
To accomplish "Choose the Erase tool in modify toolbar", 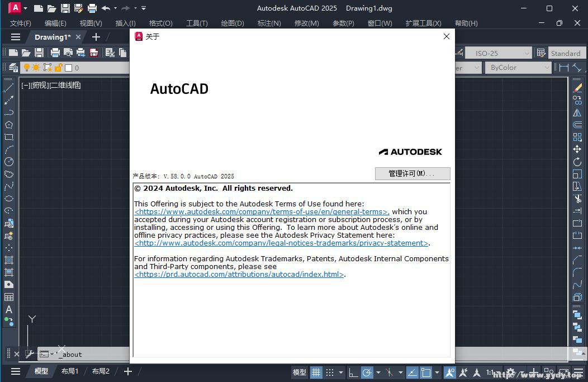I will pyautogui.click(x=577, y=88).
